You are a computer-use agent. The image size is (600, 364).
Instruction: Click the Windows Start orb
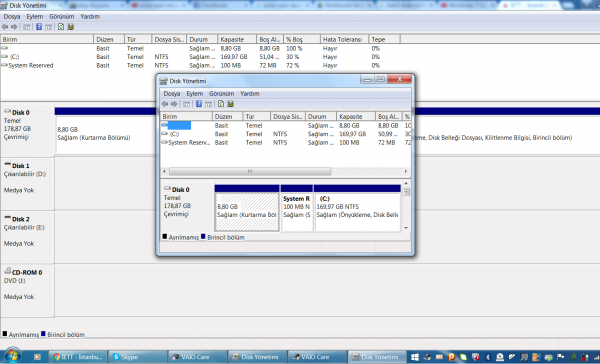click(x=12, y=356)
